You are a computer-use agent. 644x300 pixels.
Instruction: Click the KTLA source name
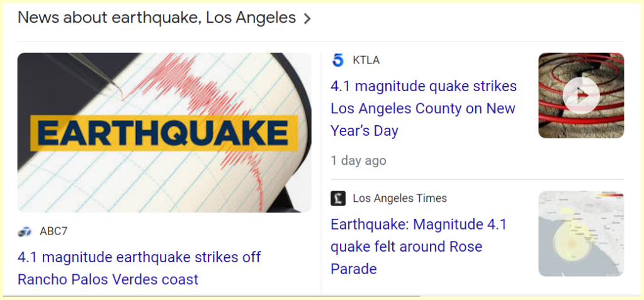point(366,60)
